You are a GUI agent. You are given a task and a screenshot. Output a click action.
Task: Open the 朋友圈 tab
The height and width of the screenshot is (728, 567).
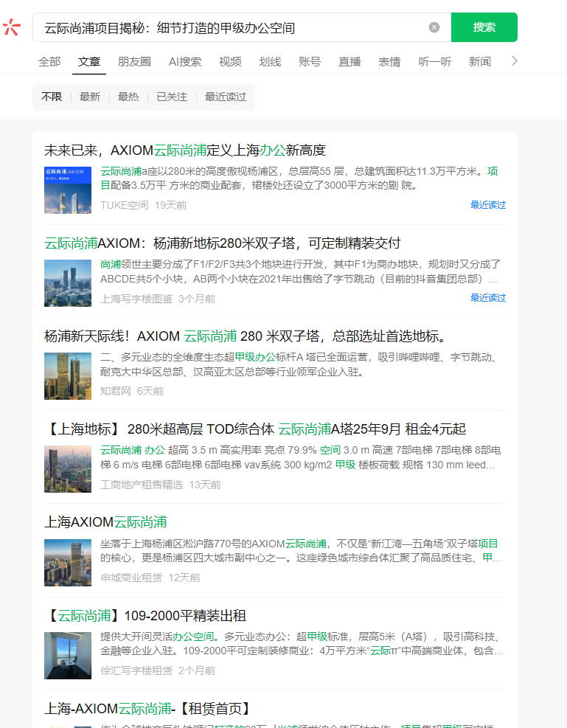click(134, 62)
